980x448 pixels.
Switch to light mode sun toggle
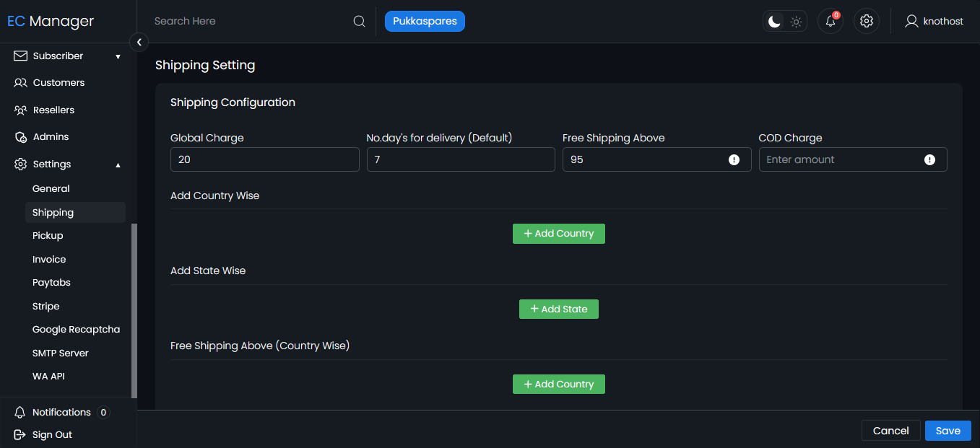(796, 22)
